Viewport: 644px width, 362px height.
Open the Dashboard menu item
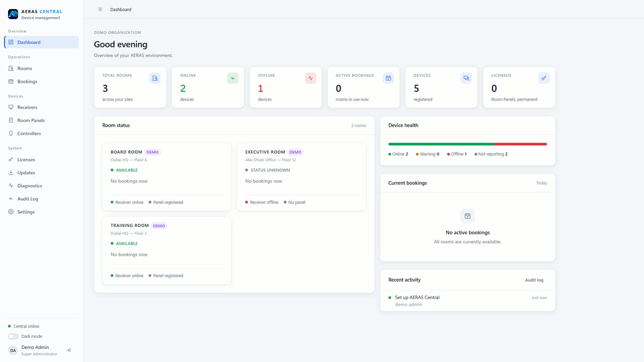(42, 42)
